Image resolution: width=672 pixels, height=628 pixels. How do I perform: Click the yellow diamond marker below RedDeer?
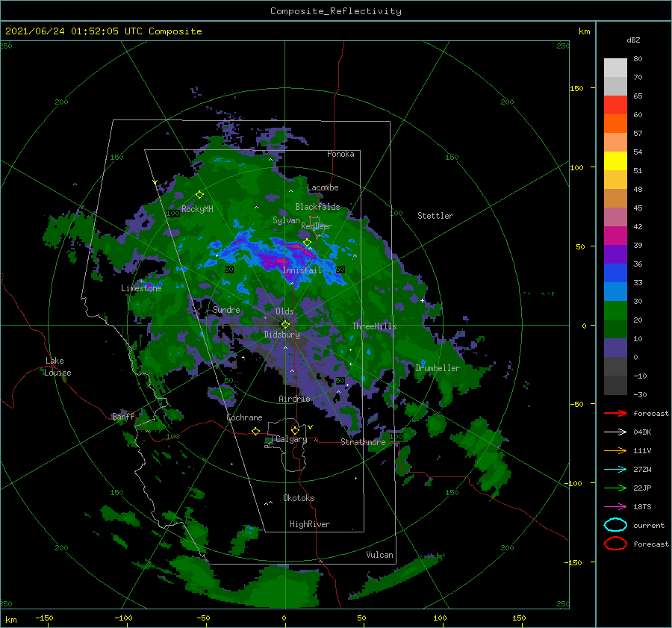point(307,243)
